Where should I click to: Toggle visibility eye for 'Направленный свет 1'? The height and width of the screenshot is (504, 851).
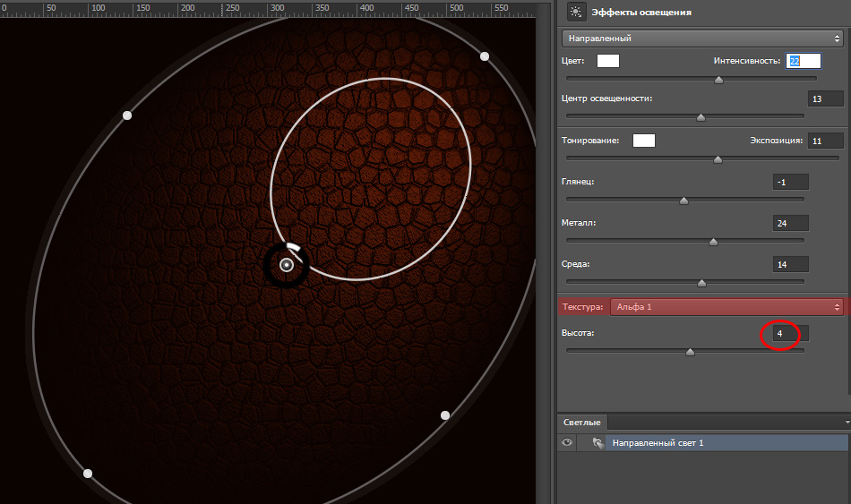pos(567,442)
